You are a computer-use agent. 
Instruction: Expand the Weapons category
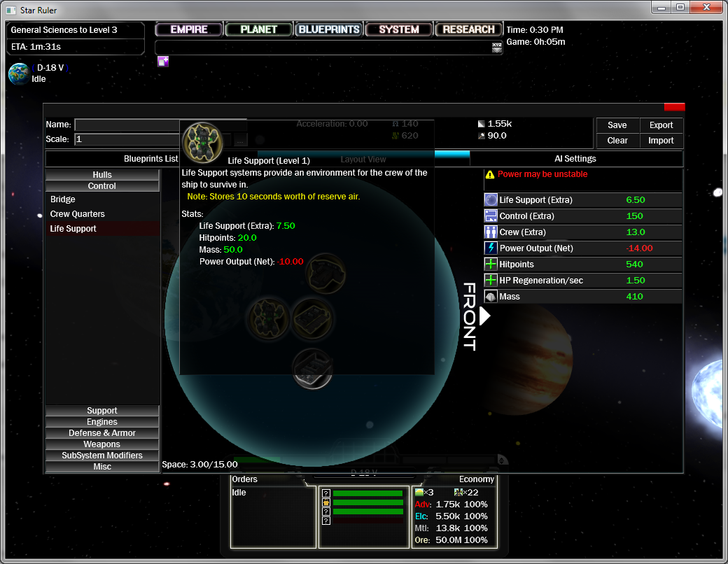(102, 444)
